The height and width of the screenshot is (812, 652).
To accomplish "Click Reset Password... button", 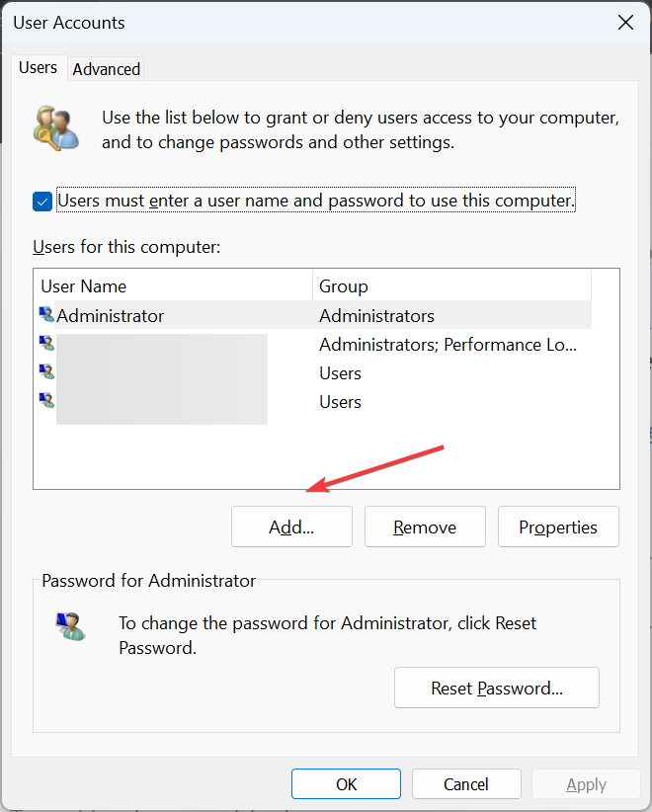I will pos(497,688).
